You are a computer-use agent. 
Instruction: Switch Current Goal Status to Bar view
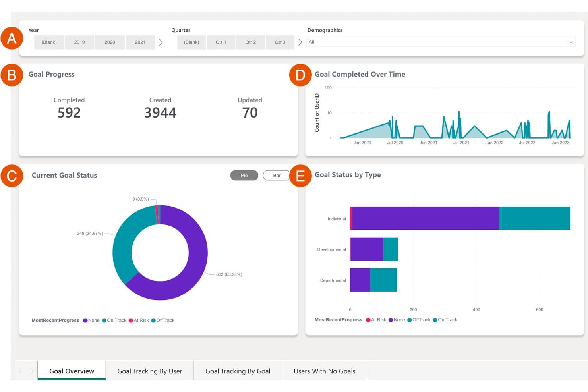tap(277, 175)
